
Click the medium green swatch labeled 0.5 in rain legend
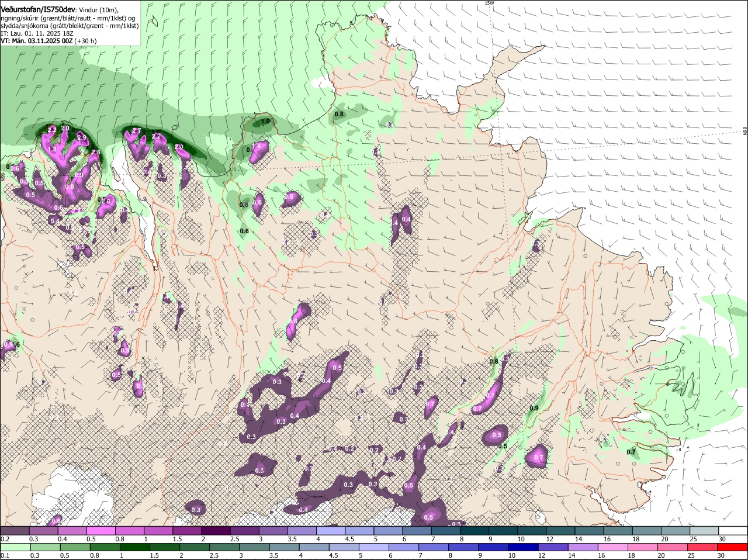click(x=75, y=547)
